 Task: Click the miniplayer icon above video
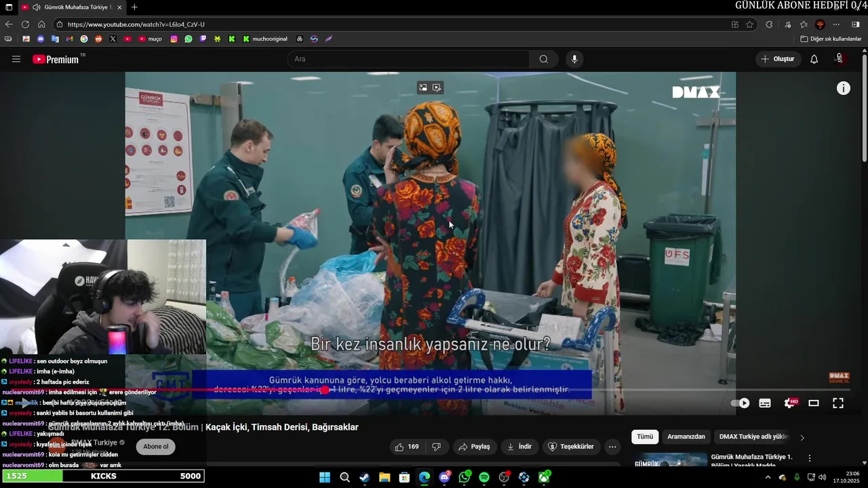[x=423, y=87]
